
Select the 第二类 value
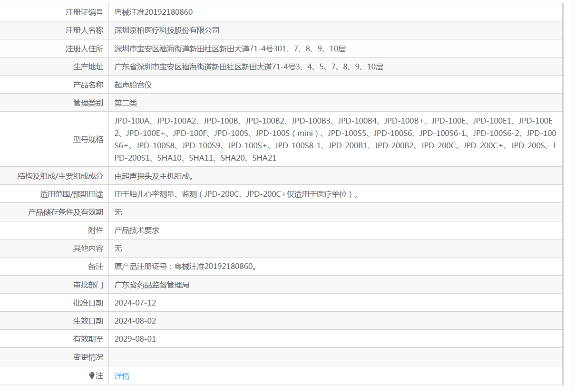point(126,103)
